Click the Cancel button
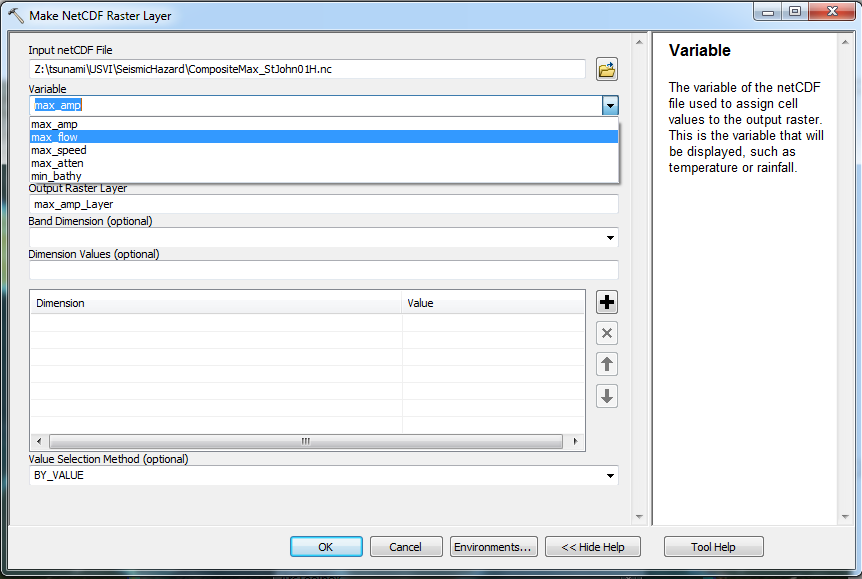Image resolution: width=862 pixels, height=579 pixels. point(405,547)
